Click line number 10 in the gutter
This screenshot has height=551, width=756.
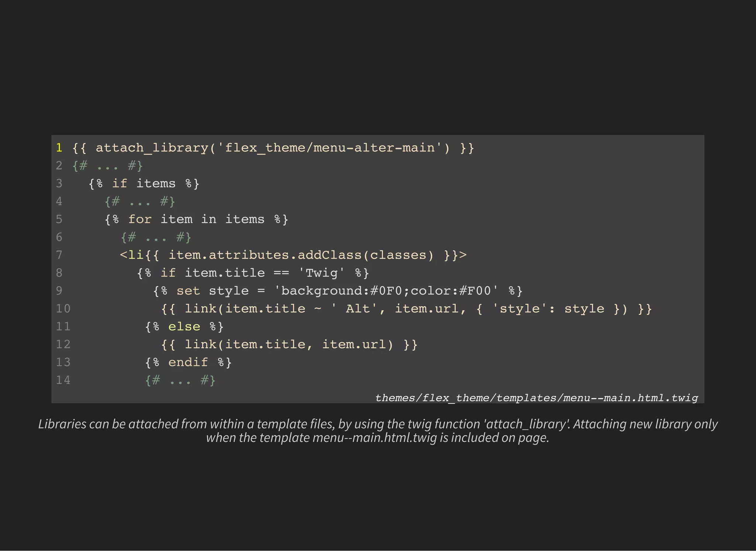63,309
